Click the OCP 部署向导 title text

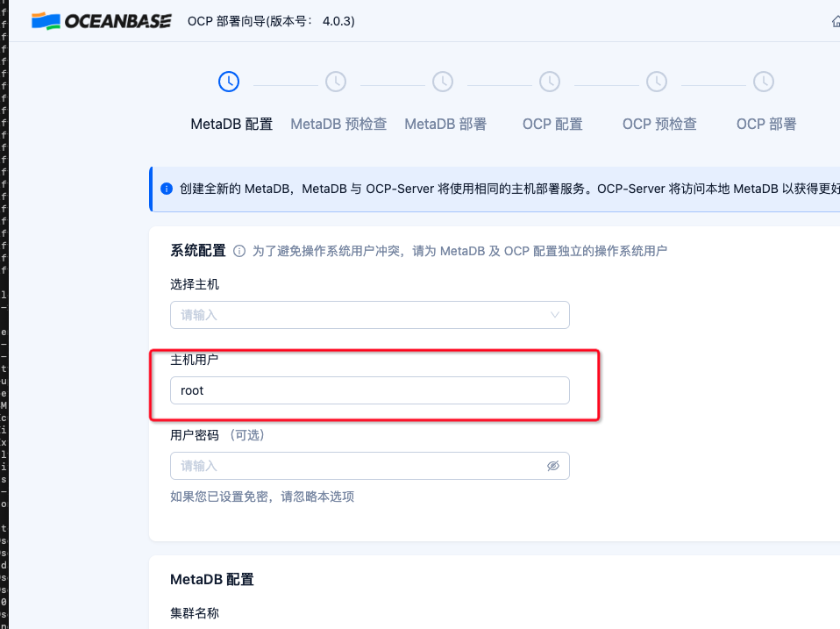(271, 21)
